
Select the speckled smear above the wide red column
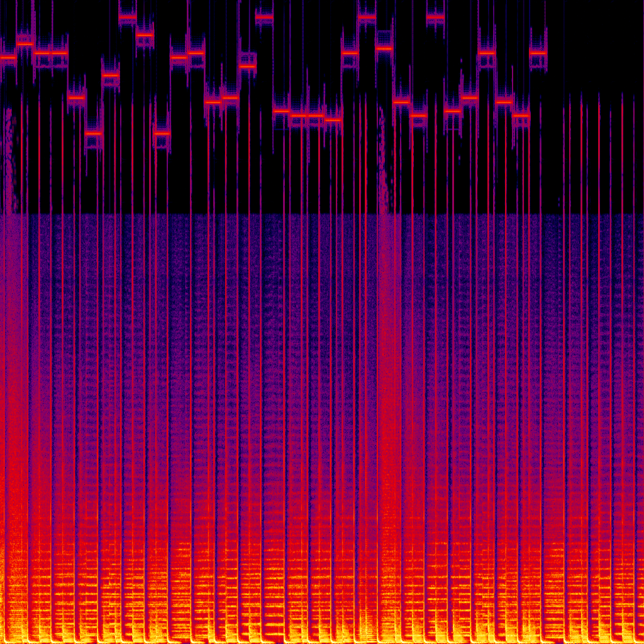385,157
